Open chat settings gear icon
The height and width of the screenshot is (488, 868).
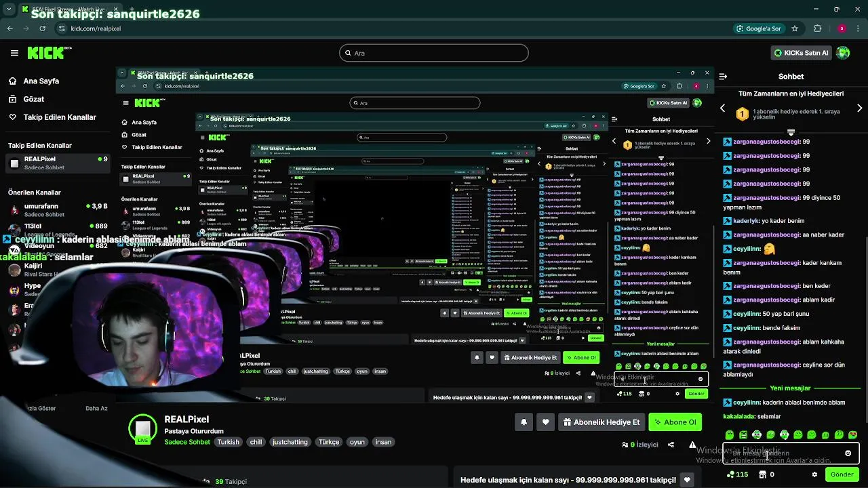pos(814,474)
